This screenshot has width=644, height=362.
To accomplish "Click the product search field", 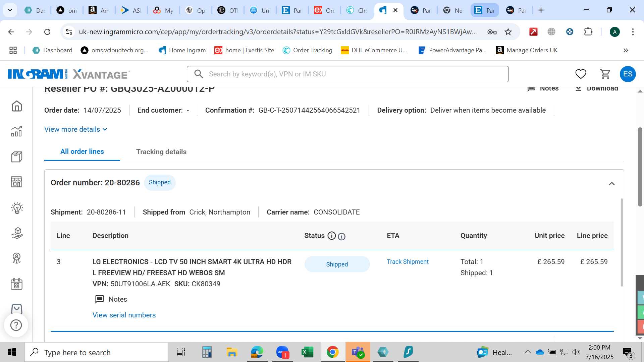I will coord(348,74).
